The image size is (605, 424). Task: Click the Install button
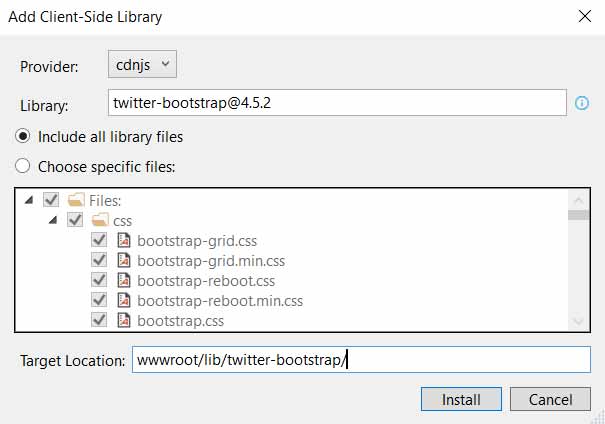coord(461,399)
